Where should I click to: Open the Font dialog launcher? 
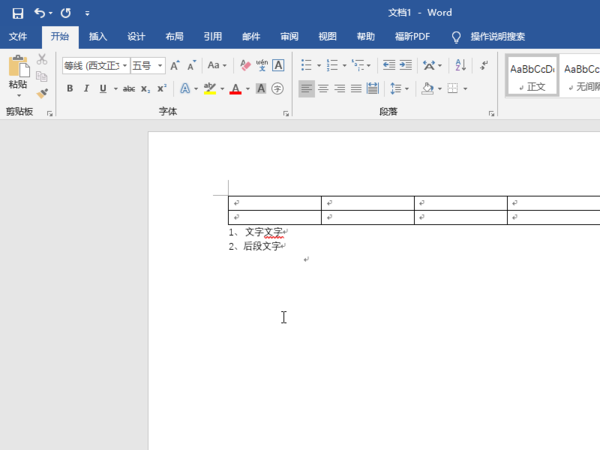tap(286, 113)
